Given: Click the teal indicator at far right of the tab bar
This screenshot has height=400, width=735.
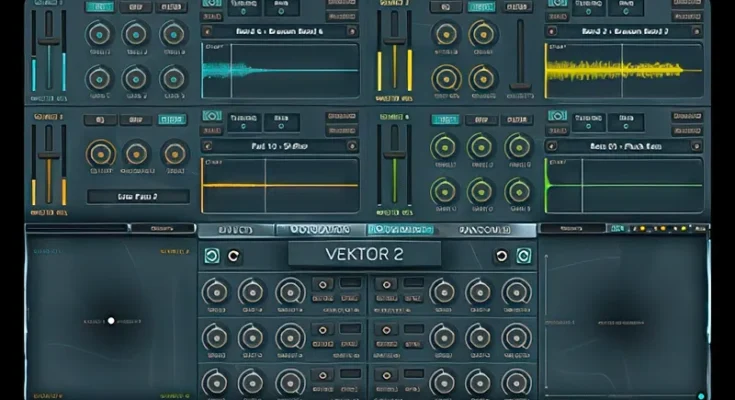Looking at the screenshot, I should click(x=617, y=228).
